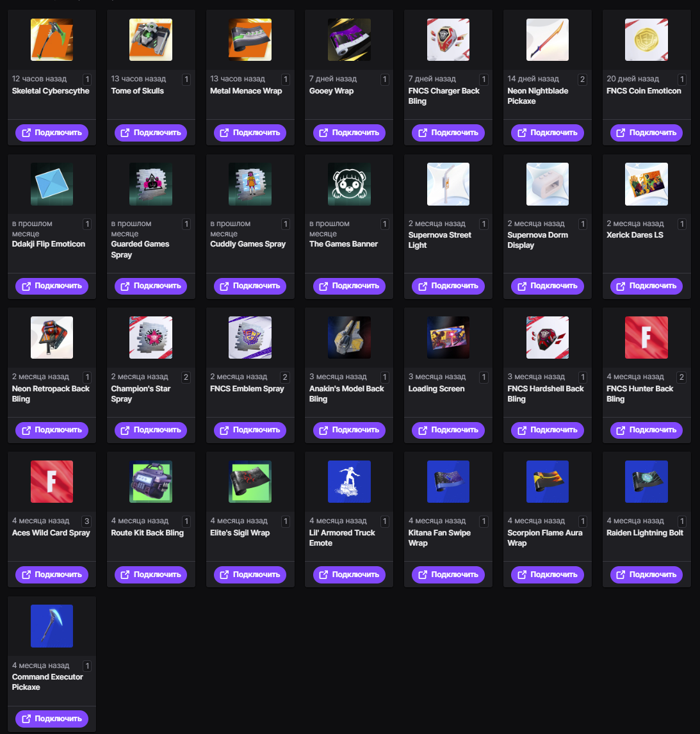The width and height of the screenshot is (700, 734).
Task: Connect the Xerick Dares LS reward
Action: [646, 286]
